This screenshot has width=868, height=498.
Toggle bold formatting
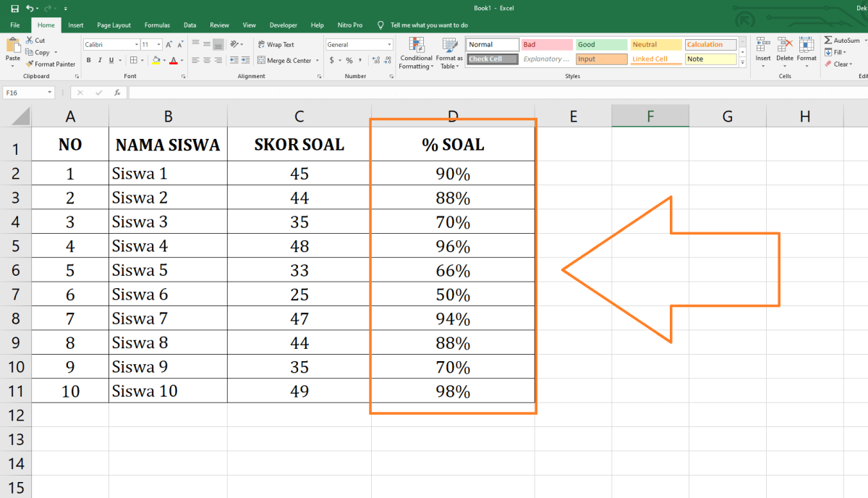pyautogui.click(x=88, y=61)
